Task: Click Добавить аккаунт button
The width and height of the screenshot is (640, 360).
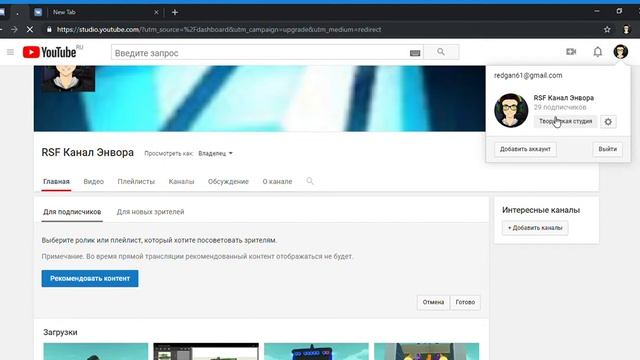Action: pos(525,149)
